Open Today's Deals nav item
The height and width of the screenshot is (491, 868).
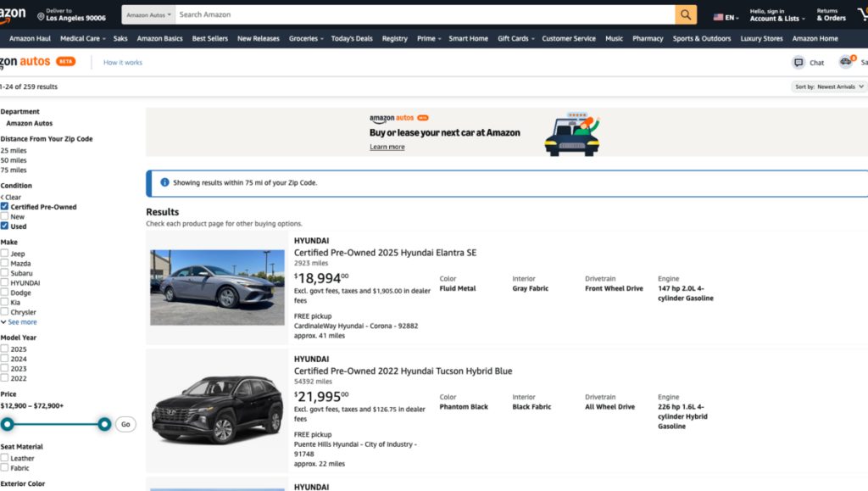[352, 39]
